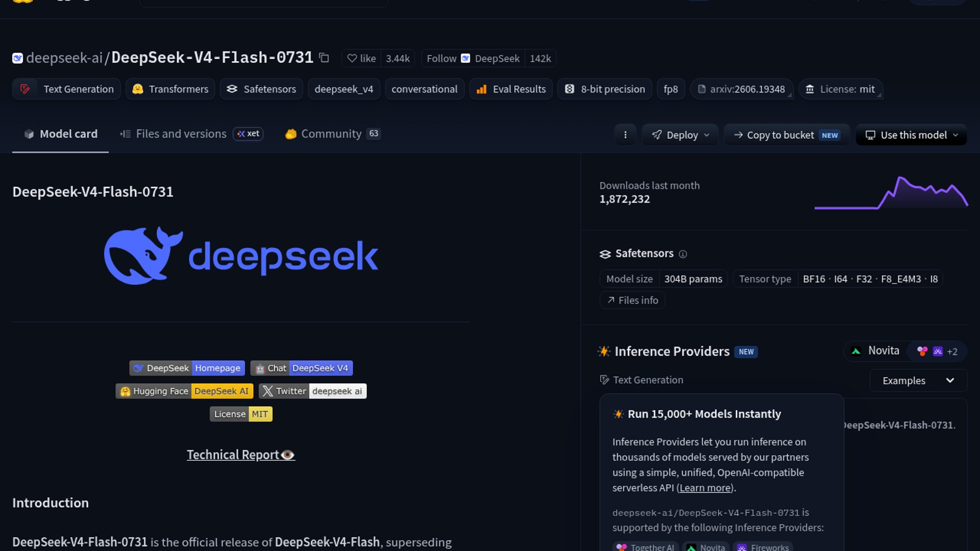Click the Introduction heading
Screen dimensions: 980x551
(51, 503)
